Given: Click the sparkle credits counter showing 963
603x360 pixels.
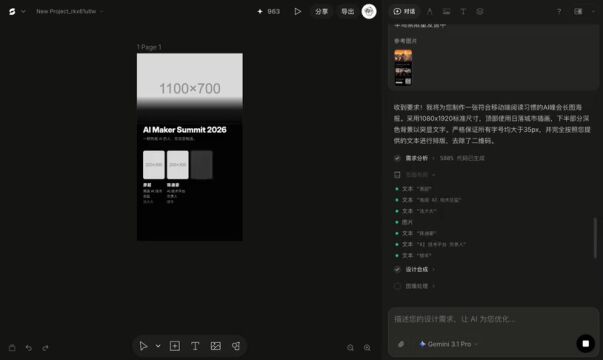Looking at the screenshot, I should pos(268,12).
